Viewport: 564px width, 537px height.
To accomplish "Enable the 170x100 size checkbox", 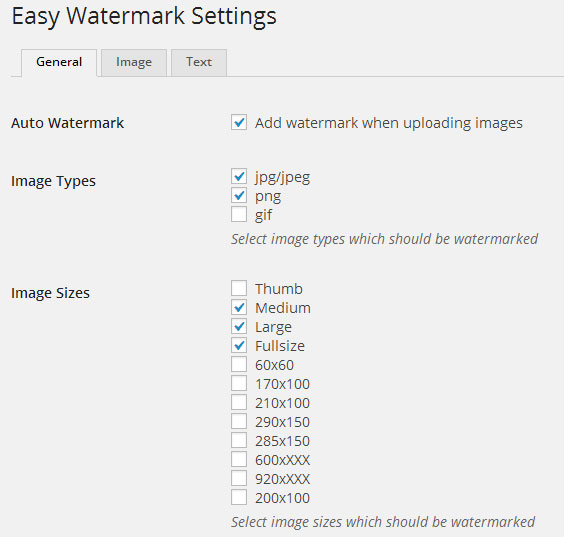I will pyautogui.click(x=239, y=383).
